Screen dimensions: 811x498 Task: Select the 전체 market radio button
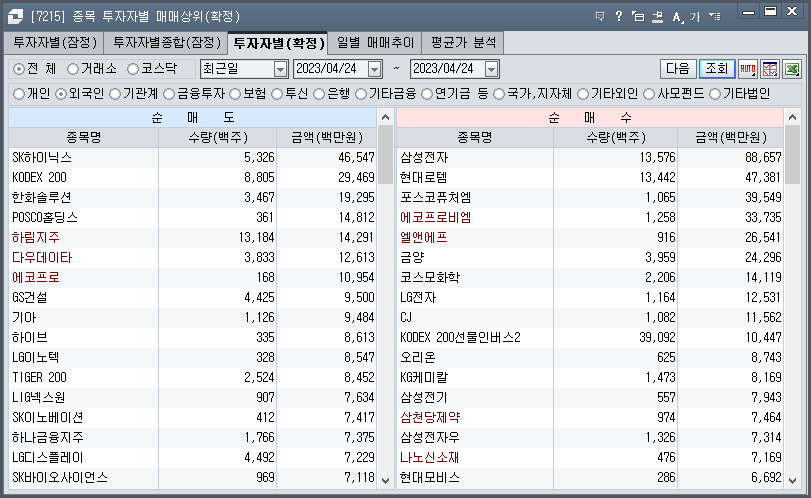(x=19, y=69)
